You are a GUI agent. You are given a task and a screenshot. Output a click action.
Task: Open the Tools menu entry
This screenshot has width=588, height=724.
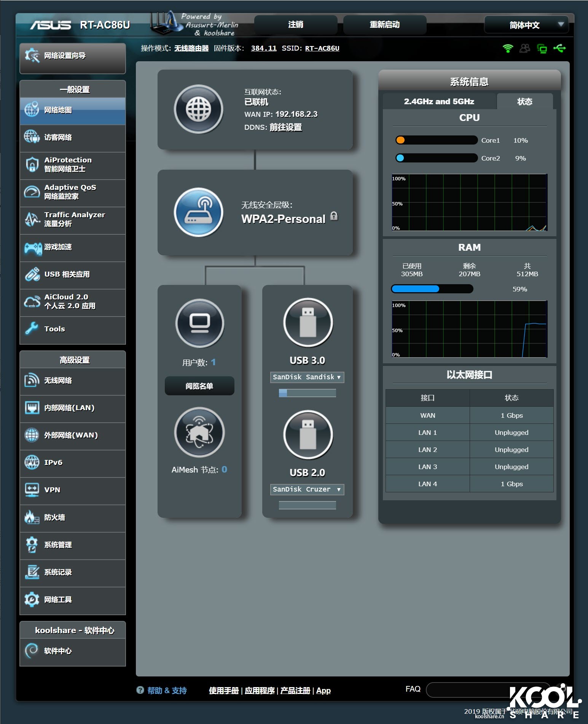tap(73, 329)
